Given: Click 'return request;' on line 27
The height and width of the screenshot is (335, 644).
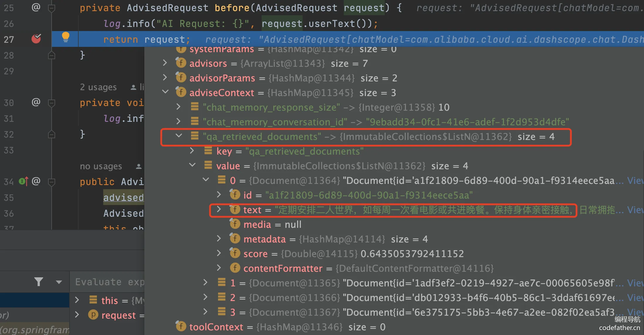Looking at the screenshot, I should [x=147, y=39].
